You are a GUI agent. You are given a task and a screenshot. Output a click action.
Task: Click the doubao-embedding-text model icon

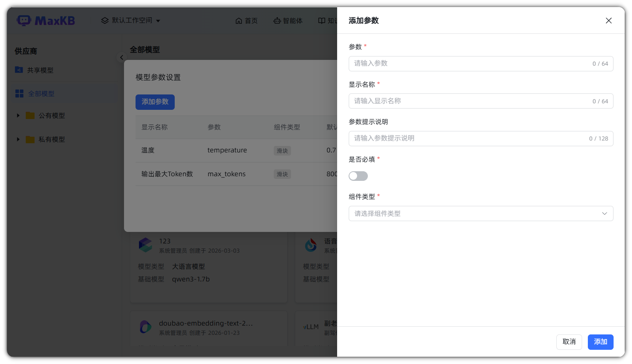(146, 327)
